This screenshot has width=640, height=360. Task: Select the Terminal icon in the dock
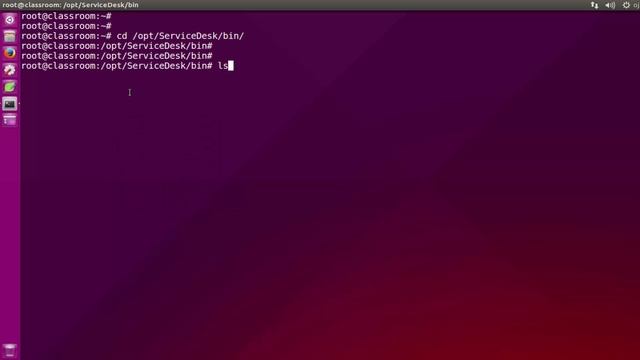9,104
